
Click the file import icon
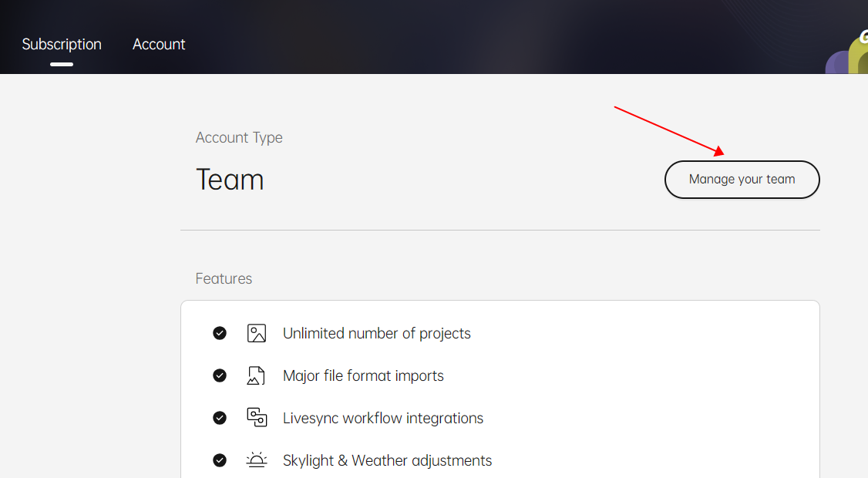256,375
